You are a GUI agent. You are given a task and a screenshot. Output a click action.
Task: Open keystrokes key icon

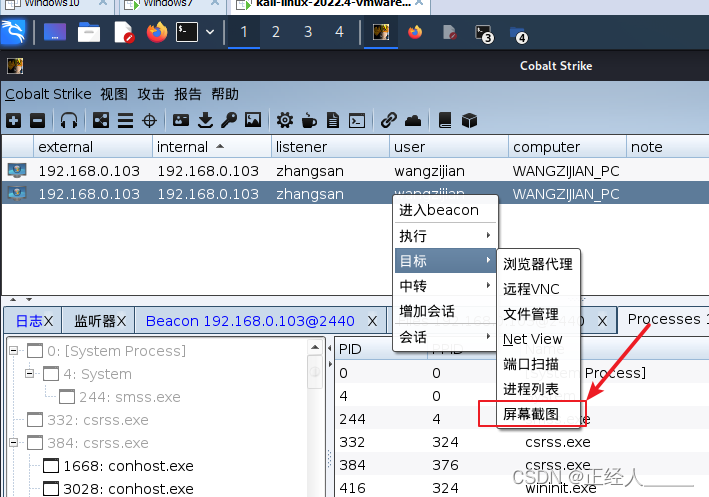pos(229,120)
